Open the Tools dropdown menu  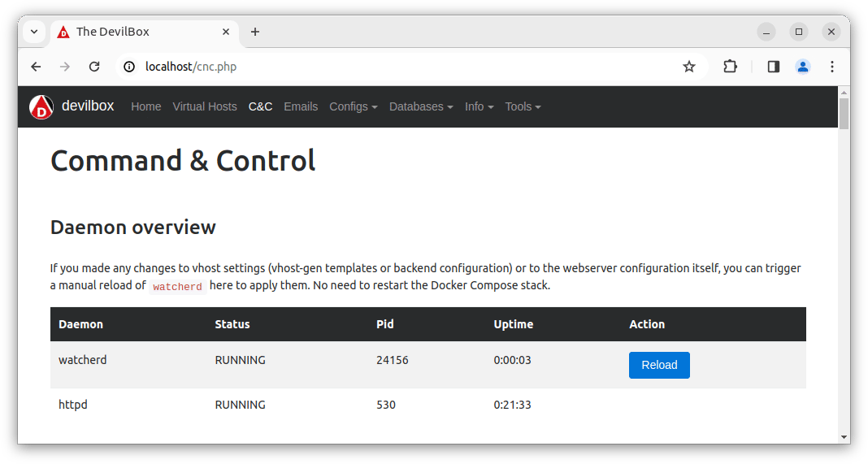click(523, 106)
